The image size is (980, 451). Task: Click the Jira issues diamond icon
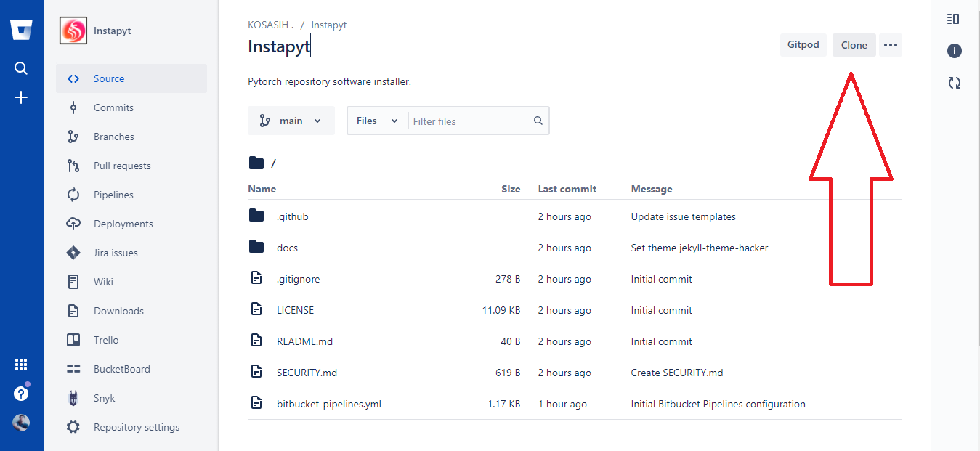pyautogui.click(x=73, y=253)
